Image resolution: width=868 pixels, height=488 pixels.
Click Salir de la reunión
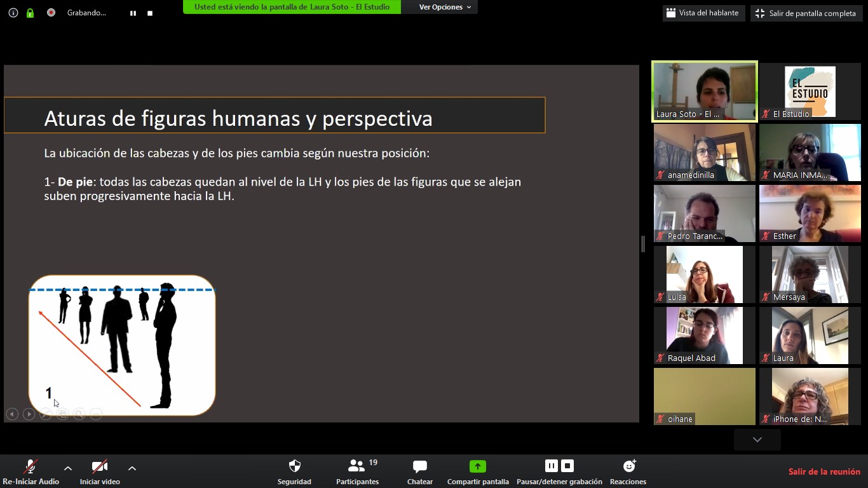point(824,471)
